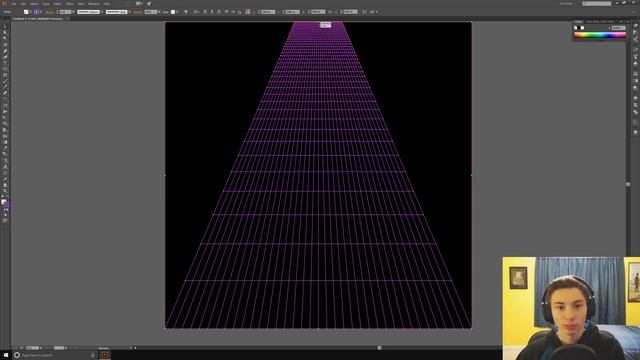
Task: Select the Perspective Grid tool
Action: click(x=5, y=130)
